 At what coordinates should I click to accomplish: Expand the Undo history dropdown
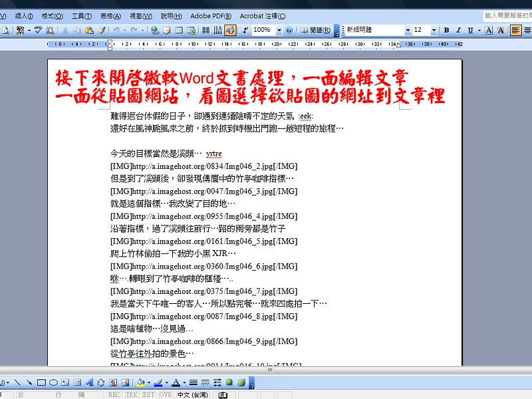(125, 30)
